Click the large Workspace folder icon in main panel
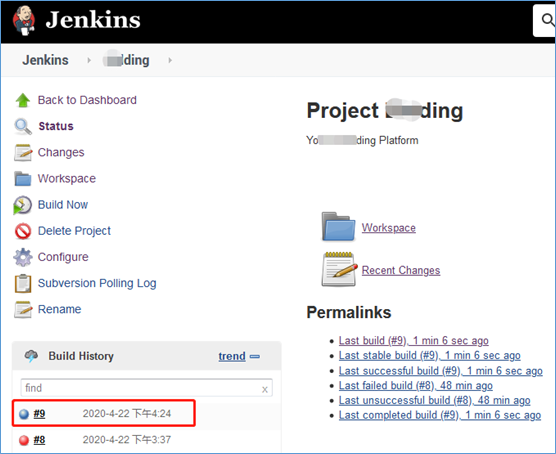556x454 pixels. [338, 227]
